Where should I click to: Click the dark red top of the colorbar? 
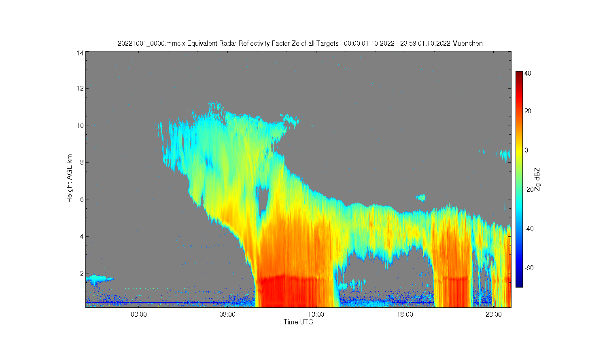point(519,75)
